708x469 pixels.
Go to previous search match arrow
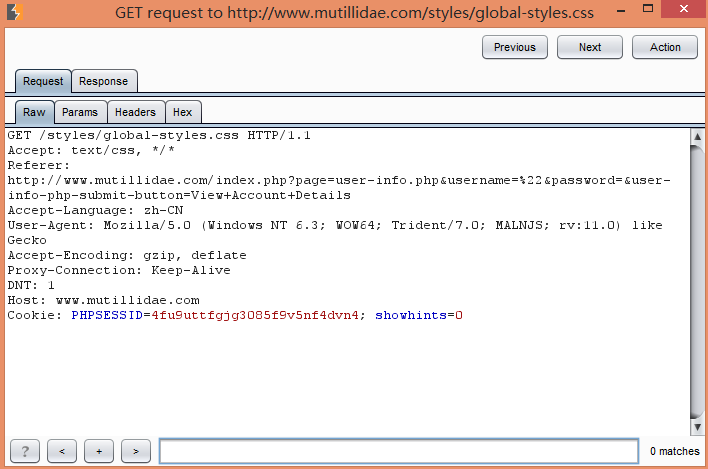(x=62, y=451)
